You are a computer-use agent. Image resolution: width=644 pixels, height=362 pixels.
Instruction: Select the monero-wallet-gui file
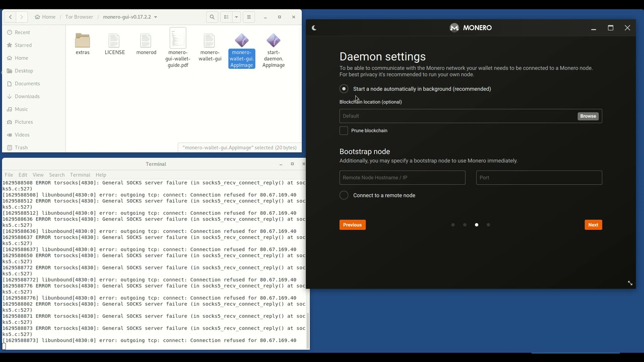210,48
